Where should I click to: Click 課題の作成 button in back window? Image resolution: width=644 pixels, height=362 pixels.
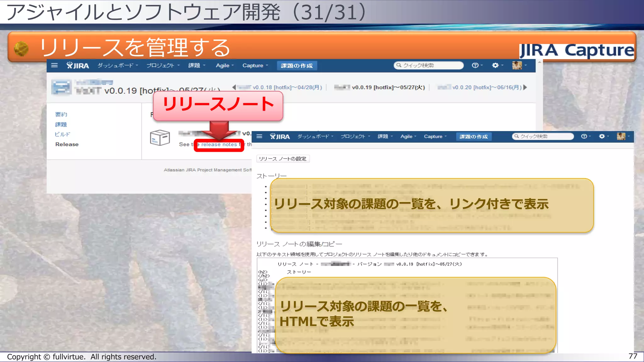[x=297, y=66]
